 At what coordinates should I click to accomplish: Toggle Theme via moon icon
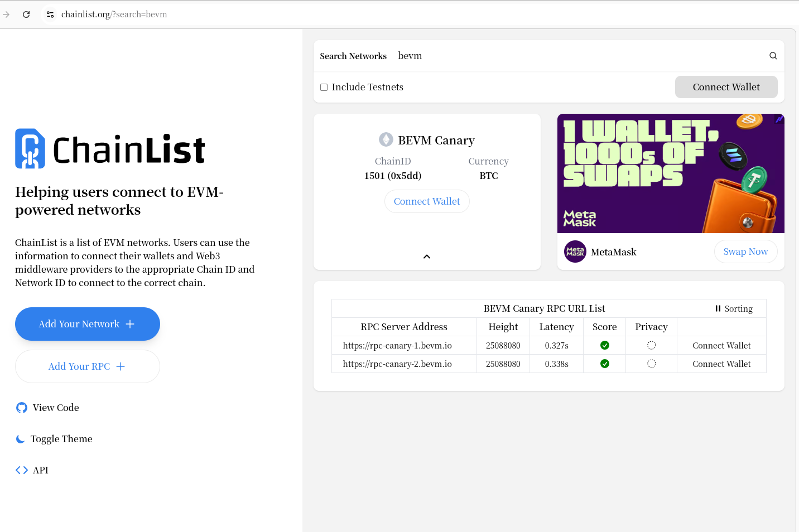[21, 439]
